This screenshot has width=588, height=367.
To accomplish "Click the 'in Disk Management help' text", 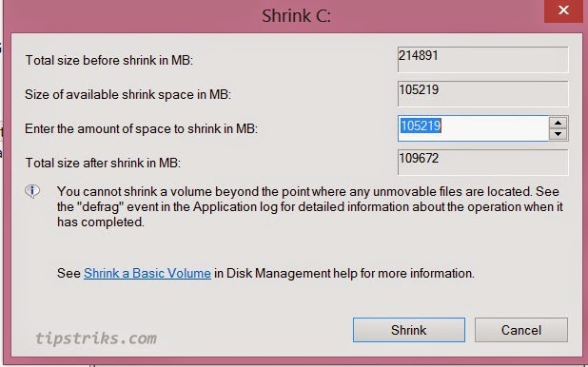I will click(x=285, y=273).
